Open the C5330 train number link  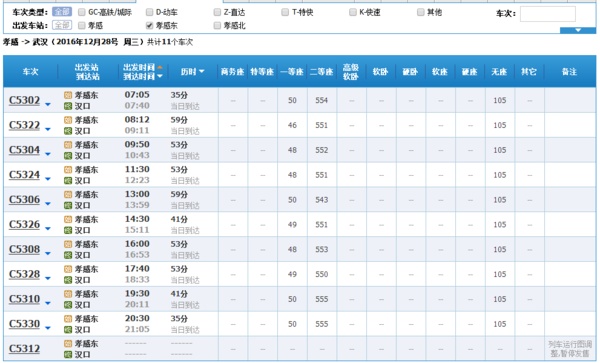(x=24, y=324)
